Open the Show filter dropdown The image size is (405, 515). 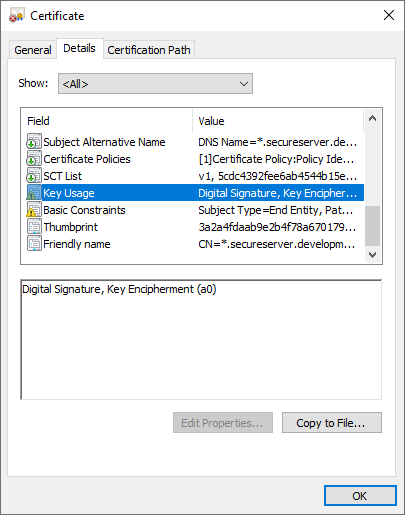coord(155,84)
